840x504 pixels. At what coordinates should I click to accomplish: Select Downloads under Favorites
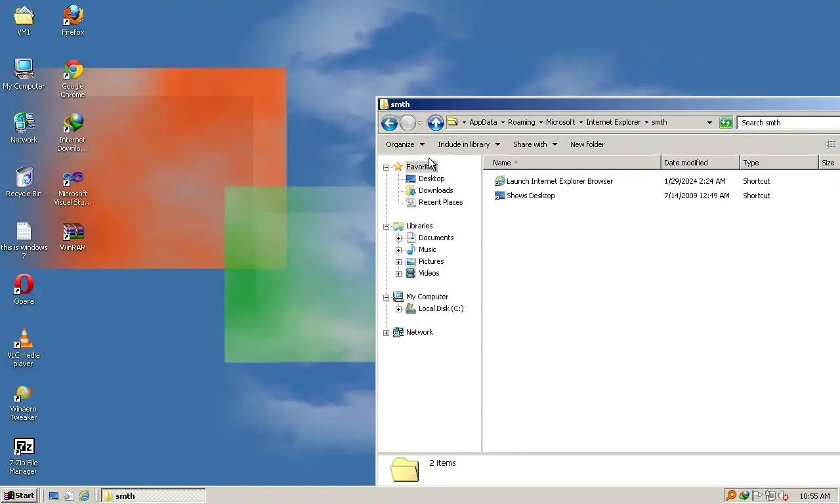pyautogui.click(x=436, y=190)
